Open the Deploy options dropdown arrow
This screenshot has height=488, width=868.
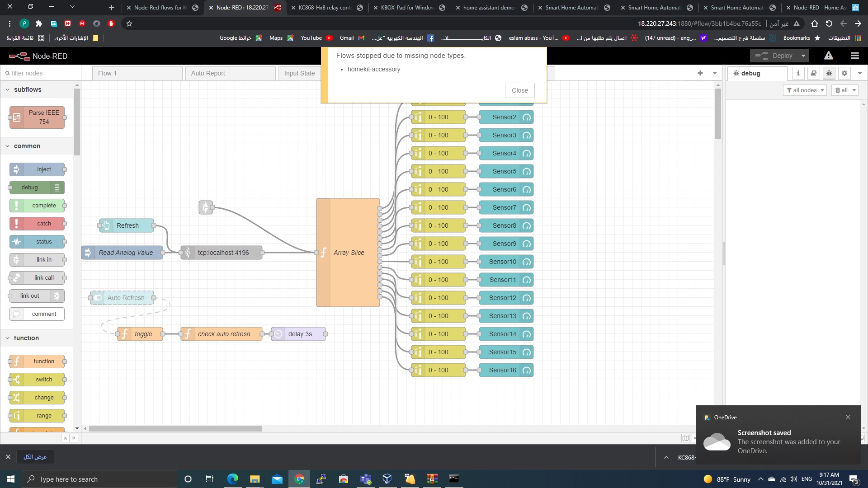803,56
